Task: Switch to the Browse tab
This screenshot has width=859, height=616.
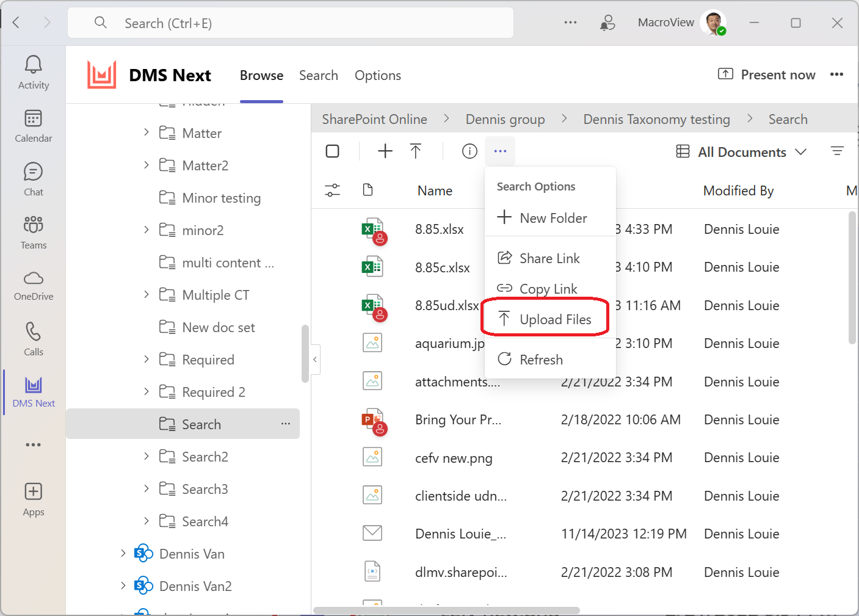Action: pyautogui.click(x=261, y=75)
